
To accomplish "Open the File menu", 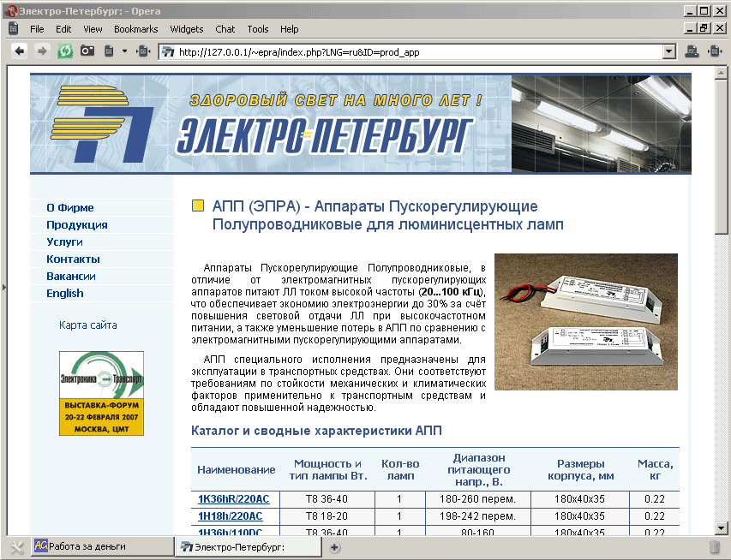I will [x=37, y=29].
